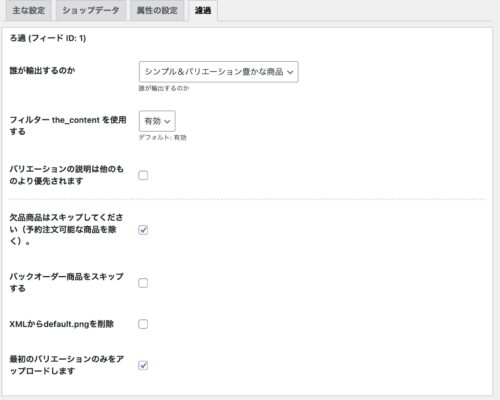Click the デフォルト: 有効 hint text
Image resolution: width=500 pixels, height=400 pixels.
tap(163, 137)
